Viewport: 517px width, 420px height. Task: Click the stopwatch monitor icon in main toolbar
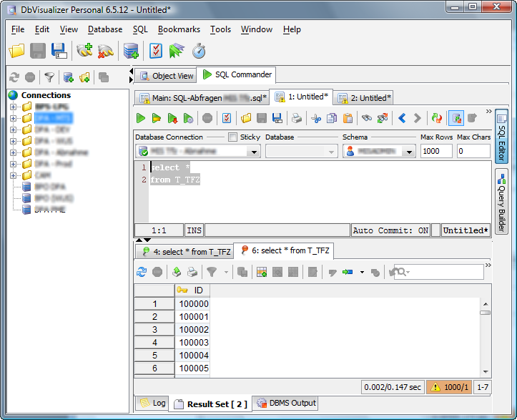[199, 51]
